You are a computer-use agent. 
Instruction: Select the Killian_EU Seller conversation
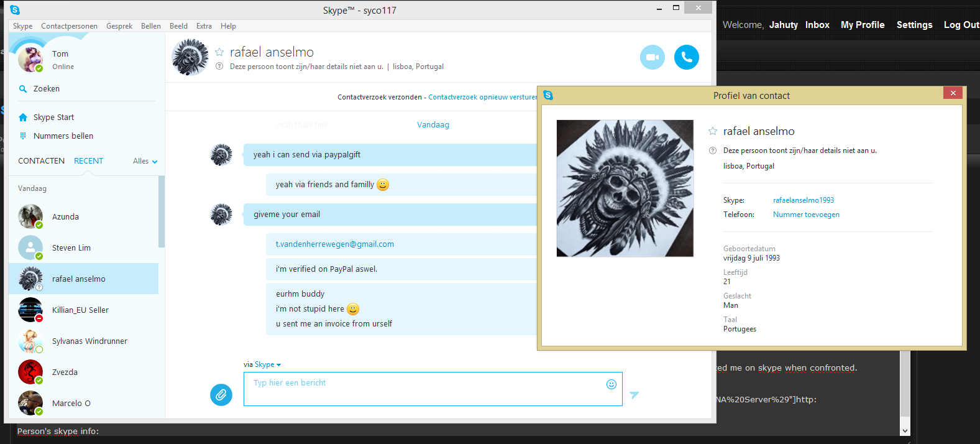click(x=83, y=310)
